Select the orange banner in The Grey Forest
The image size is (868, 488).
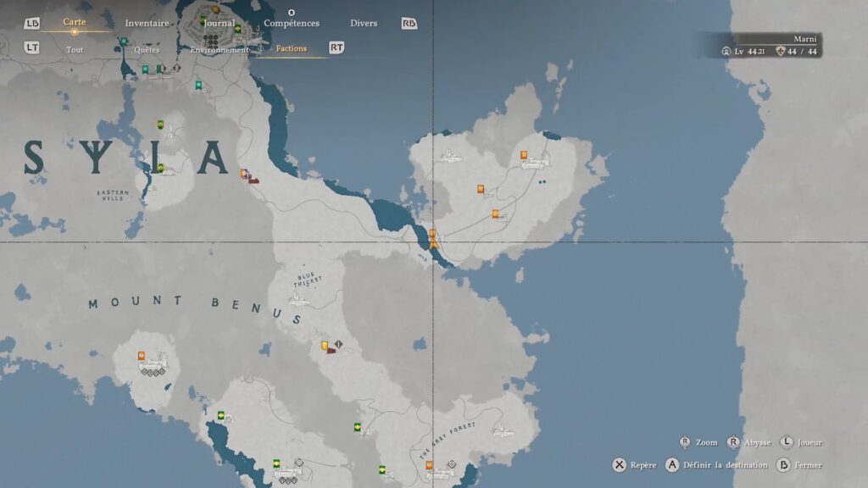(x=429, y=465)
